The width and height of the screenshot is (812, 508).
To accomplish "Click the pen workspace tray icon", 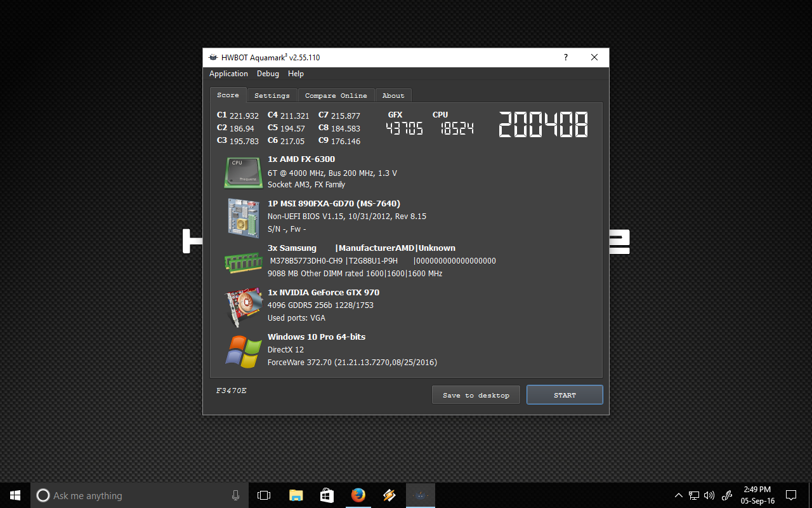I will (x=728, y=495).
